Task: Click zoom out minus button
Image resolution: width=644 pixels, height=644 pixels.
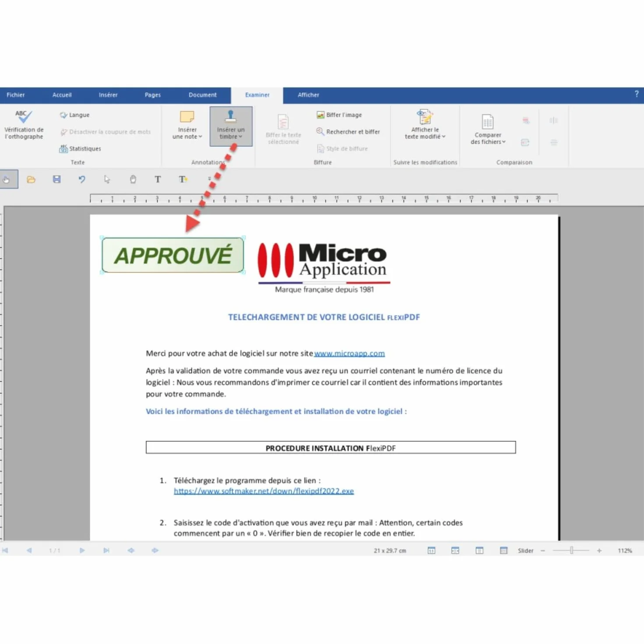Action: click(x=543, y=551)
